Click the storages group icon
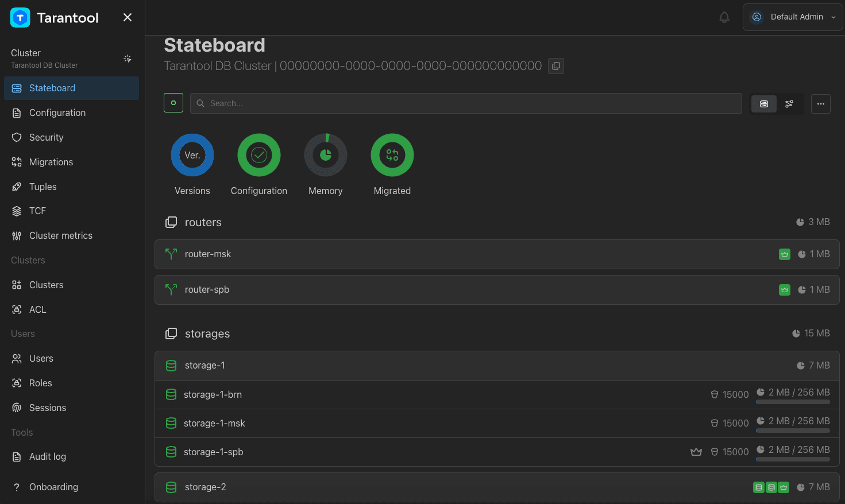Image resolution: width=845 pixels, height=504 pixels. coord(171,334)
